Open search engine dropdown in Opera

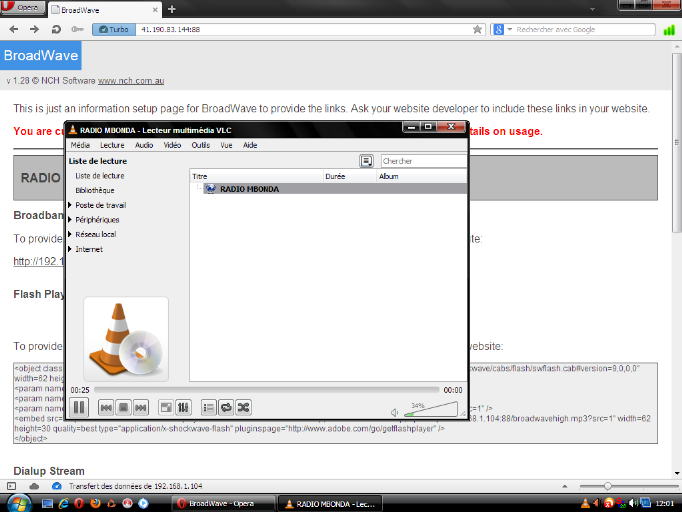(x=510, y=29)
